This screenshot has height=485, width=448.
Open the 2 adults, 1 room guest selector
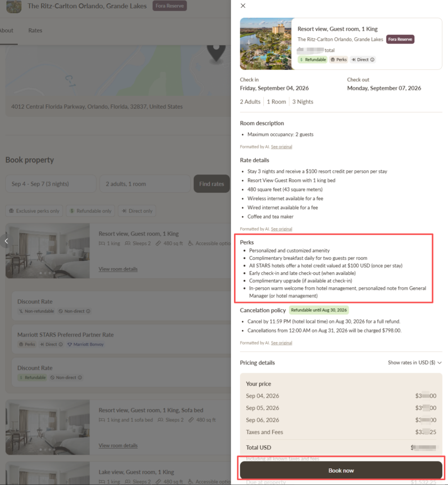pyautogui.click(x=145, y=184)
